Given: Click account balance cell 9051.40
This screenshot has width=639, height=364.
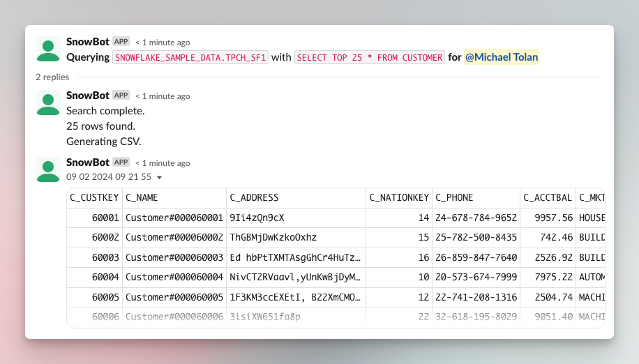Looking at the screenshot, I should (x=548, y=317).
